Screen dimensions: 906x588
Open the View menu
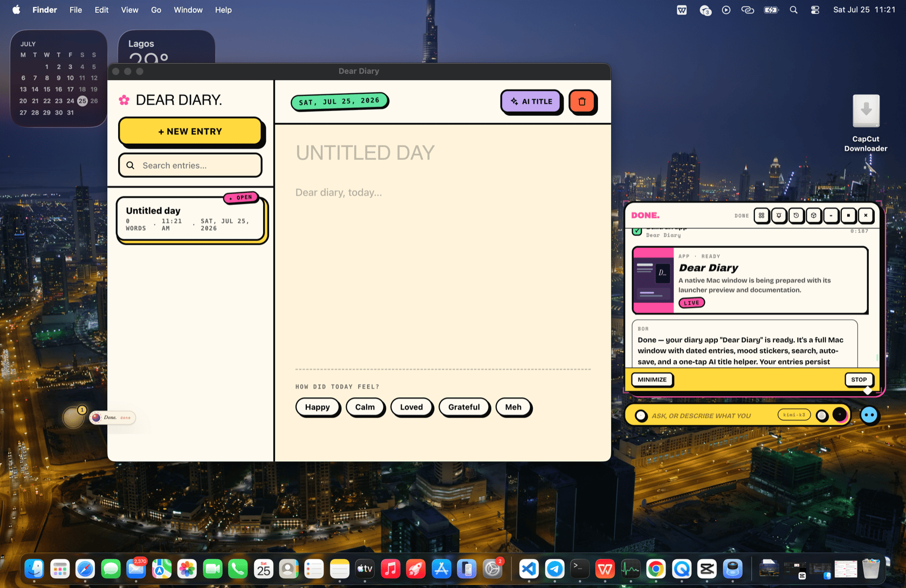tap(129, 10)
